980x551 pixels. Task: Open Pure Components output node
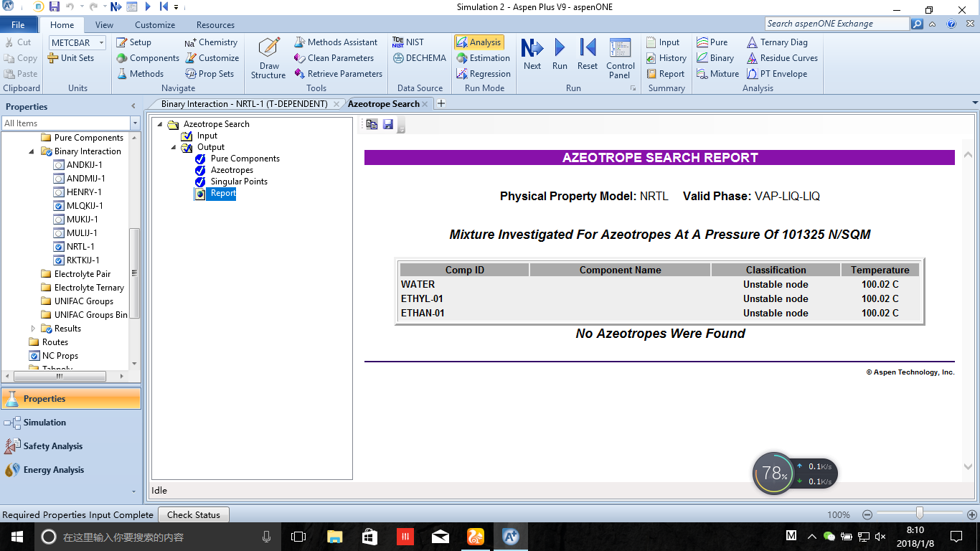click(245, 159)
